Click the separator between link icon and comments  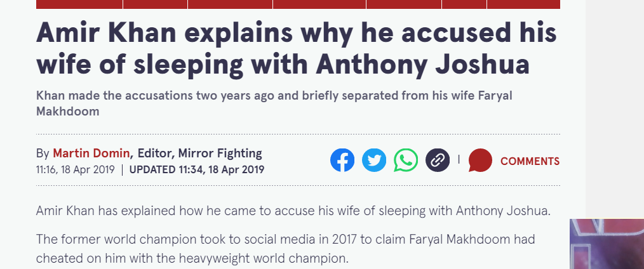point(459,159)
